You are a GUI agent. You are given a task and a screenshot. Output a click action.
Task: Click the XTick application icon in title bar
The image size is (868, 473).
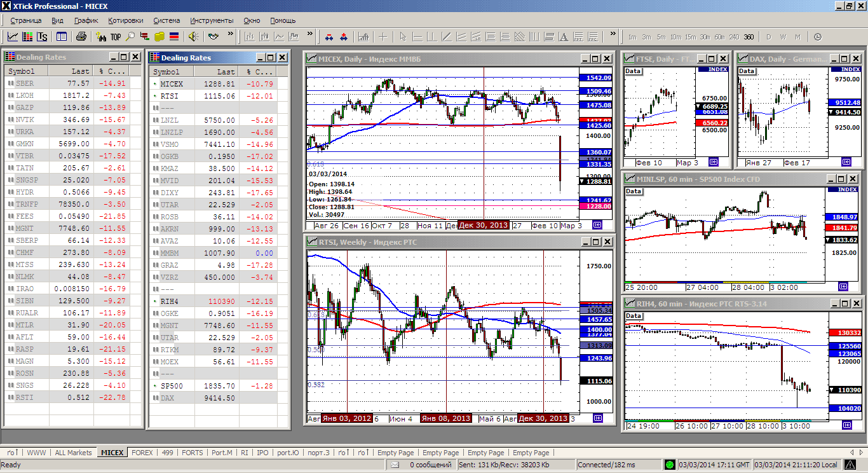tap(6, 6)
